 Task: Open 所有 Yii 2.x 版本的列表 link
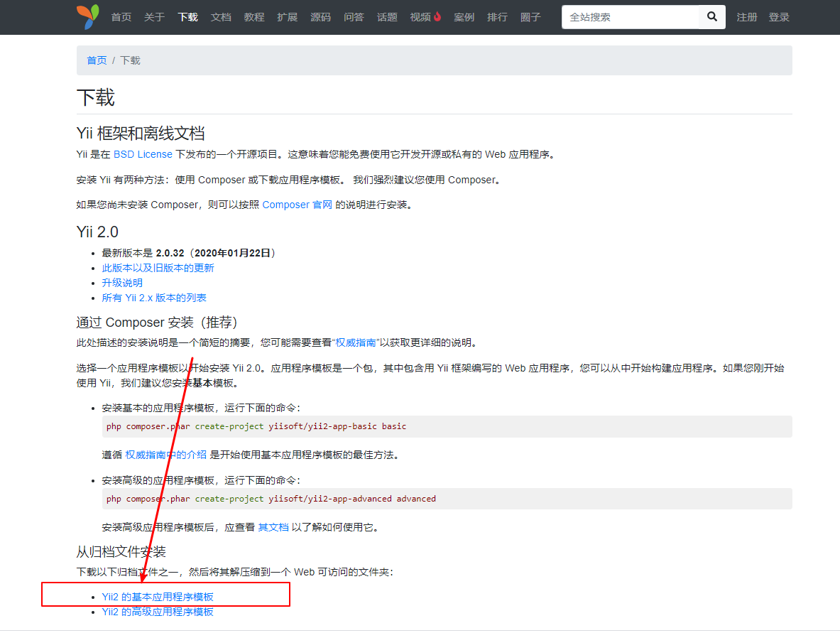click(x=154, y=298)
